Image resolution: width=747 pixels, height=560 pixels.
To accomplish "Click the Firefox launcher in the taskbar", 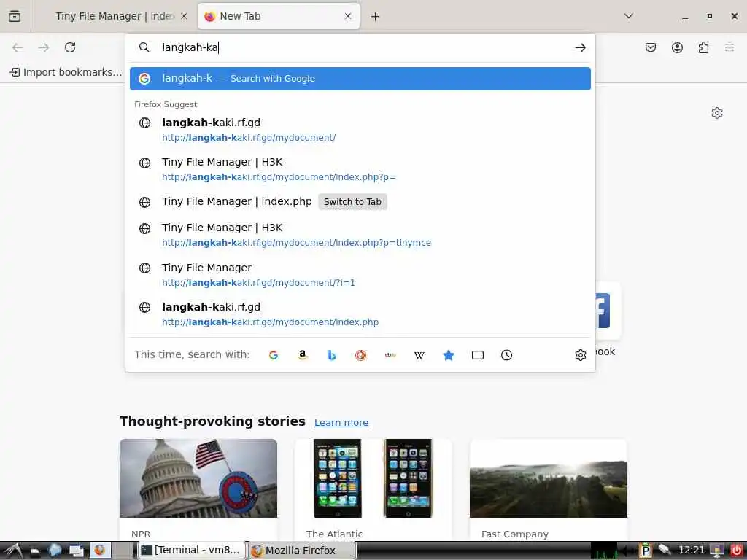I will (x=99, y=551).
